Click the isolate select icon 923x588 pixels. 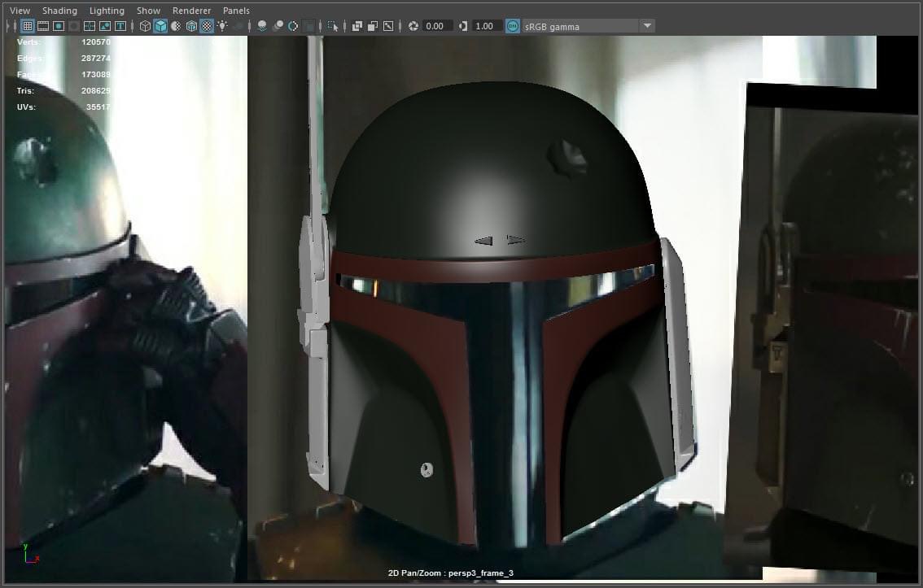(332, 26)
